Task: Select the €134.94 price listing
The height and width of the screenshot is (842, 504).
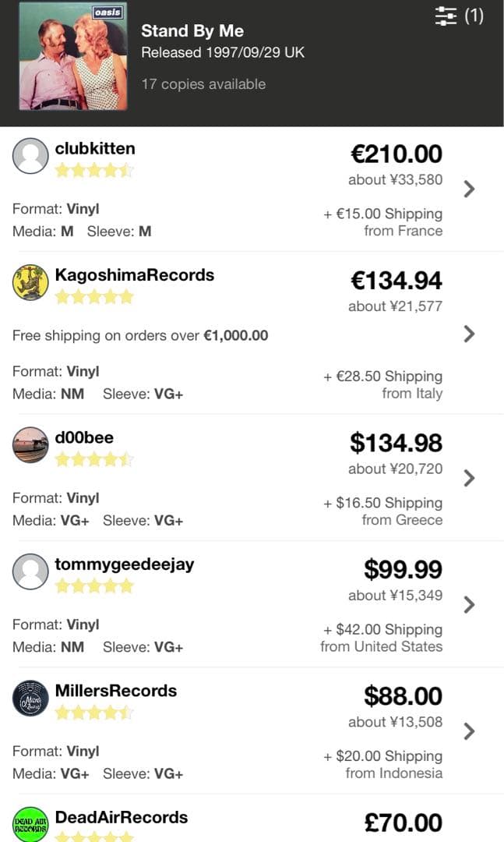Action: point(396,280)
